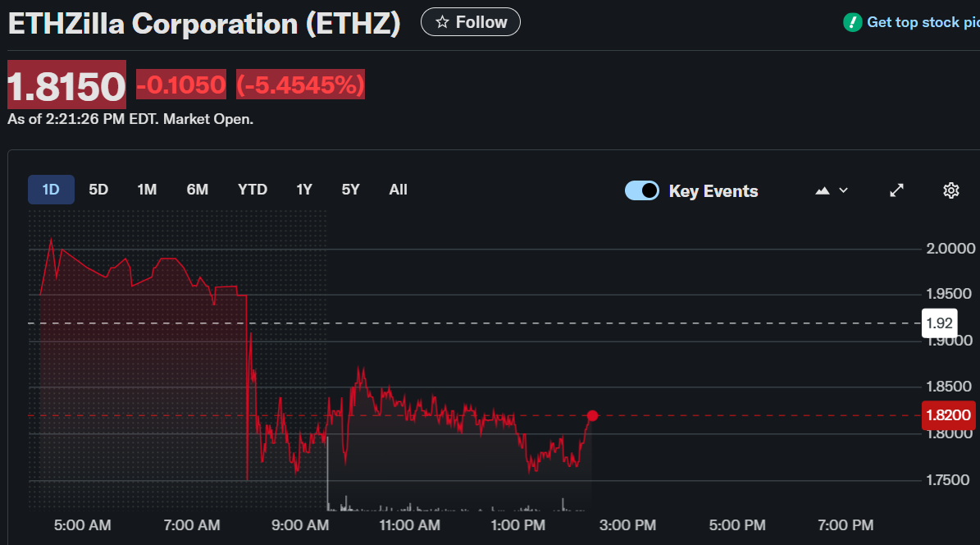Click the 1.8150 current price figure

coord(66,85)
